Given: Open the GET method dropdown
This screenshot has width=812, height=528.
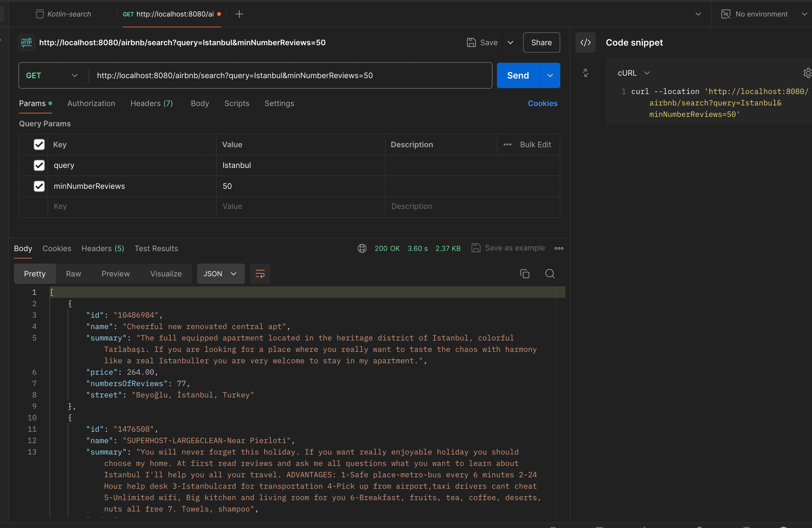Looking at the screenshot, I should click(52, 76).
